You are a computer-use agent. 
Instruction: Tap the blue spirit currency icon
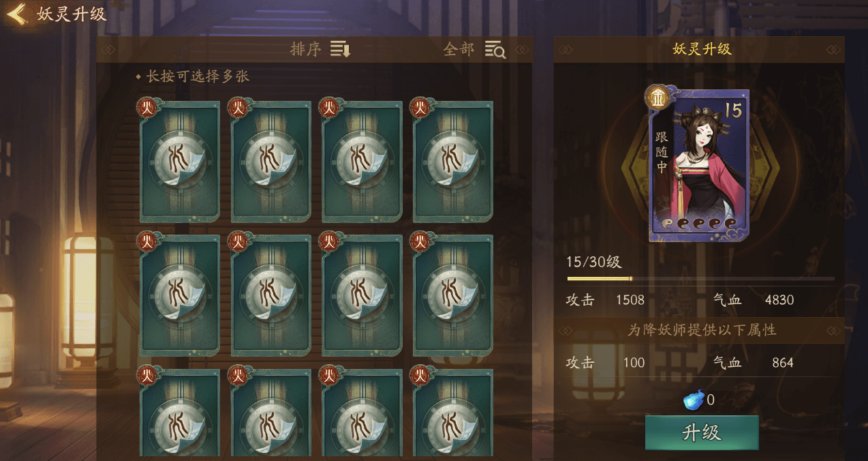click(694, 400)
